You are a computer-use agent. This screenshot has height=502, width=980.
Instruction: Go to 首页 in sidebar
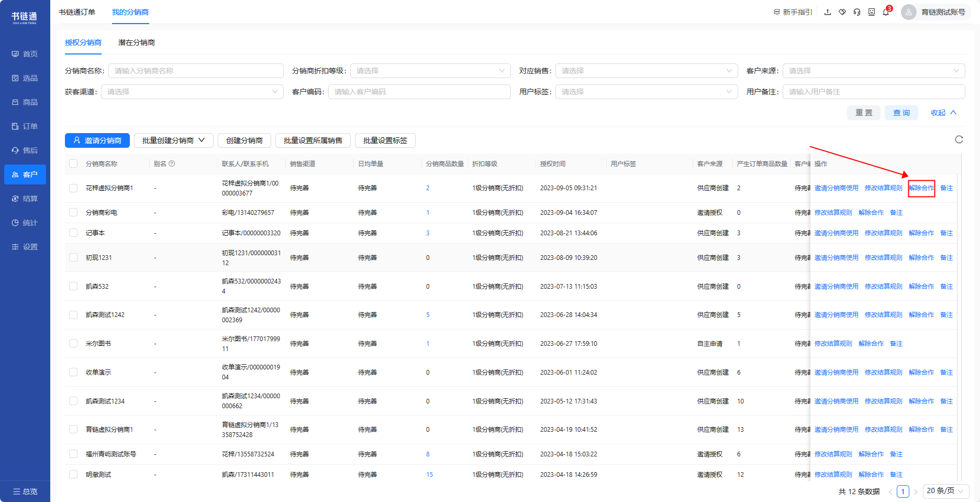[x=25, y=54]
